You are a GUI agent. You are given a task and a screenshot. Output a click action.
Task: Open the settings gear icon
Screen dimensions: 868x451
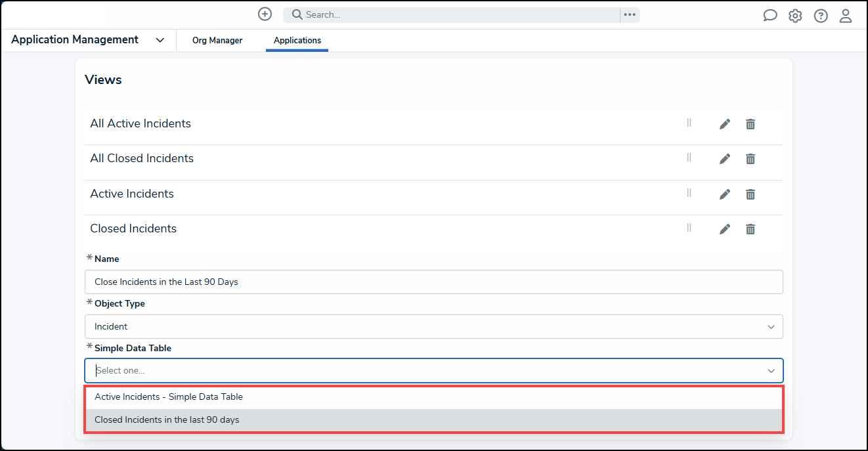click(795, 16)
